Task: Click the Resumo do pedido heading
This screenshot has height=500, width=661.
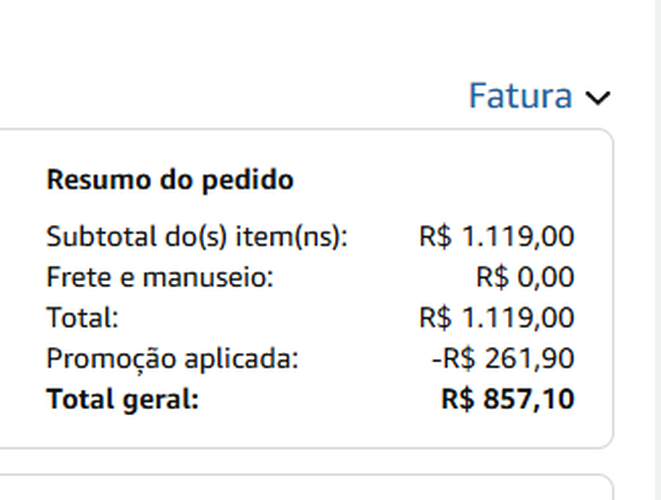Action: [170, 180]
